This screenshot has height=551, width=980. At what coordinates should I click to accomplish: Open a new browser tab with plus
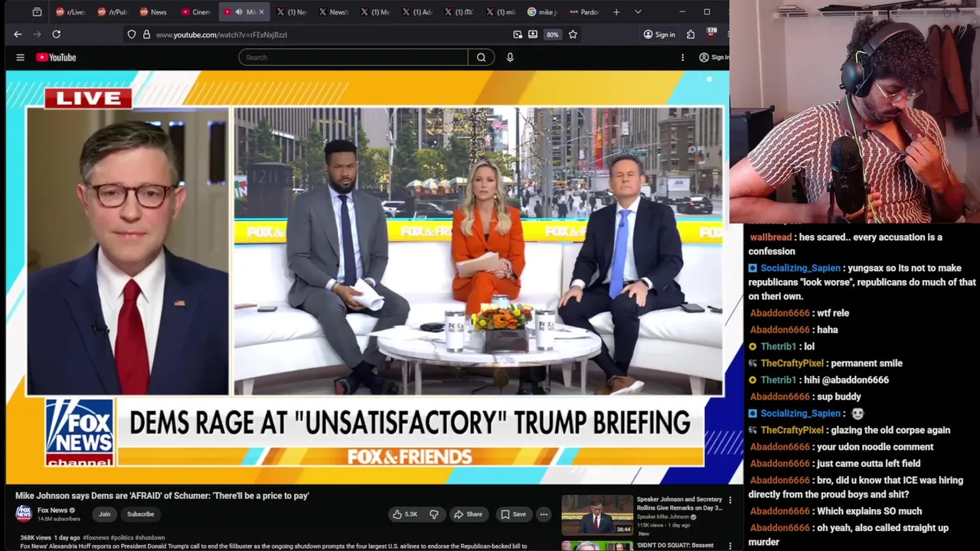(x=616, y=12)
